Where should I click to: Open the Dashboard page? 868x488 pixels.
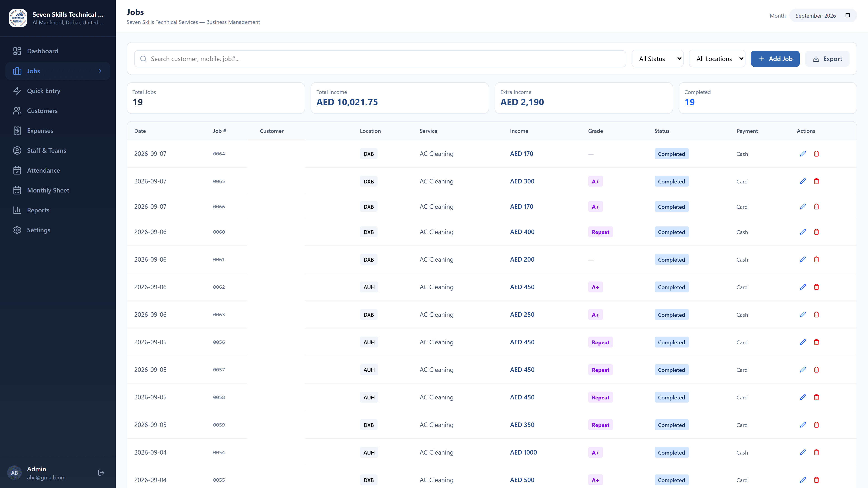click(58, 51)
